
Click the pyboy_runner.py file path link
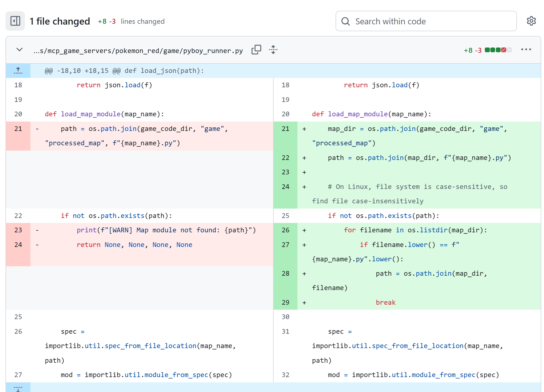[x=138, y=51]
